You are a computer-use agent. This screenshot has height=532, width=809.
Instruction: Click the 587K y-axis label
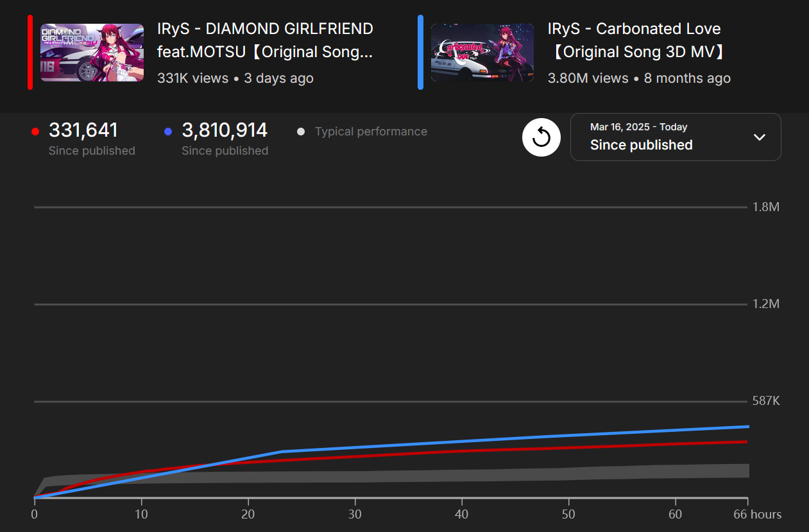click(766, 401)
